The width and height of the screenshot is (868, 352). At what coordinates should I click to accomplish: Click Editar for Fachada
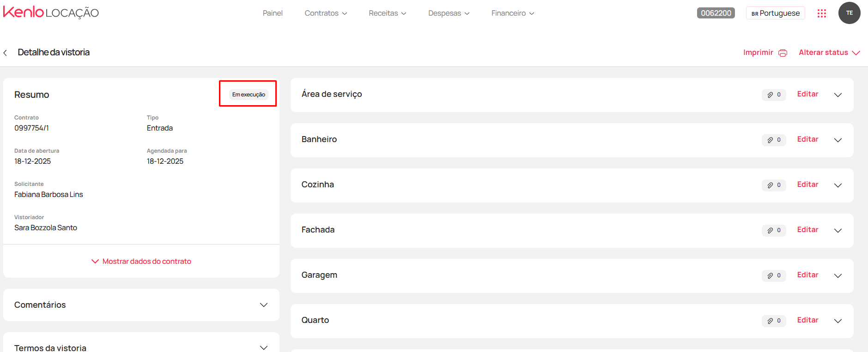click(x=807, y=230)
